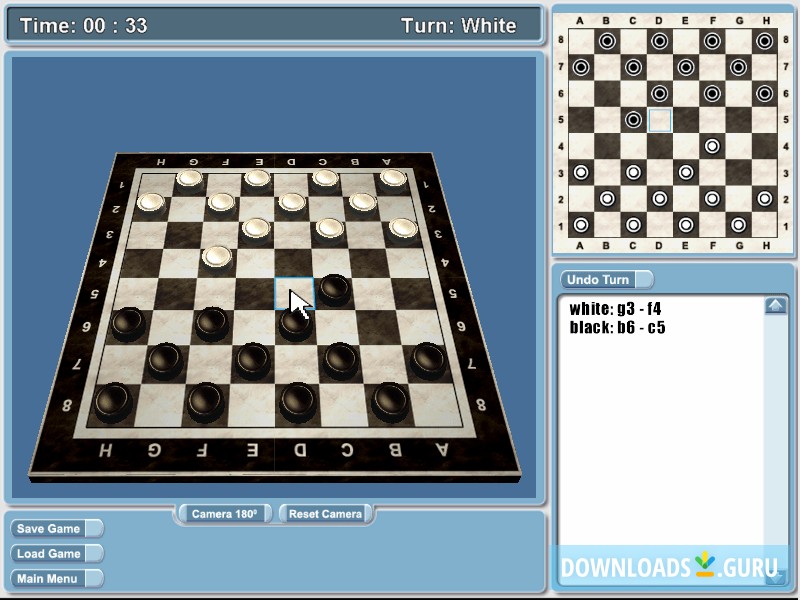Click the highlighted square on the minimap board

pos(660,118)
